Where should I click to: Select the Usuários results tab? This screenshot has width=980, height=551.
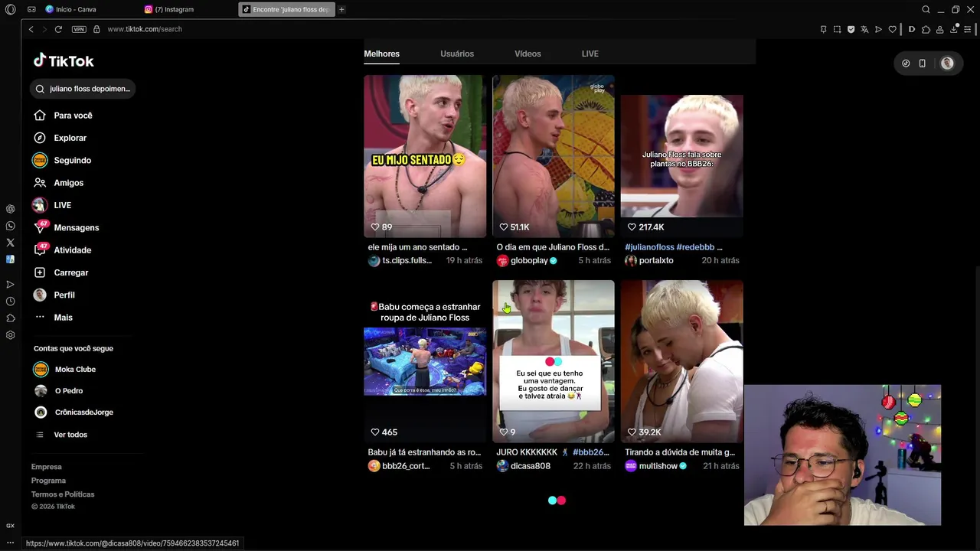(x=457, y=54)
